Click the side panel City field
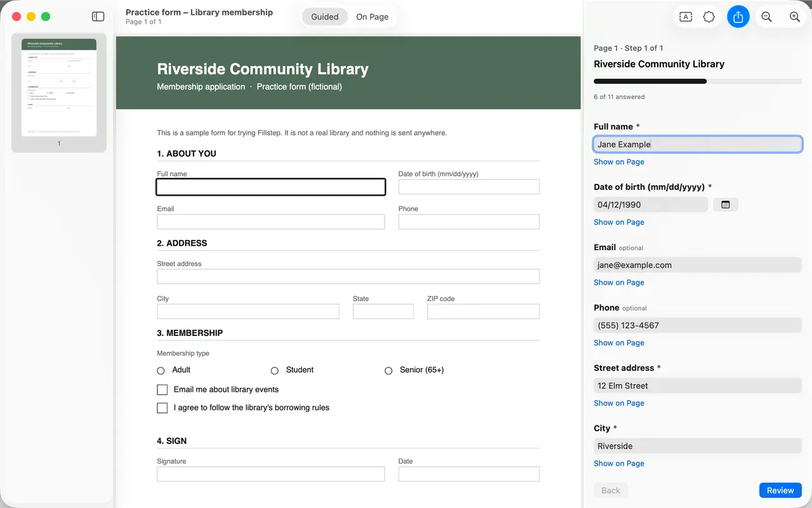 point(698,446)
